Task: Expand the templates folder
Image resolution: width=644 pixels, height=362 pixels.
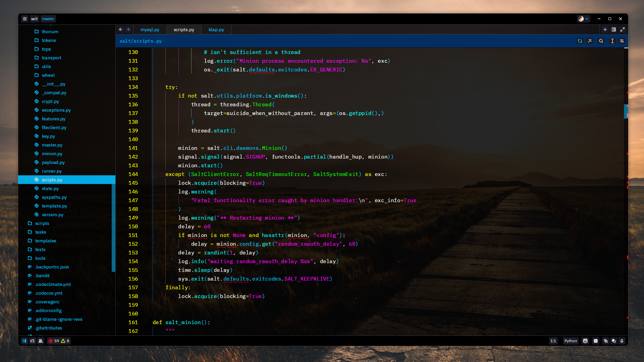Action: [67, 241]
